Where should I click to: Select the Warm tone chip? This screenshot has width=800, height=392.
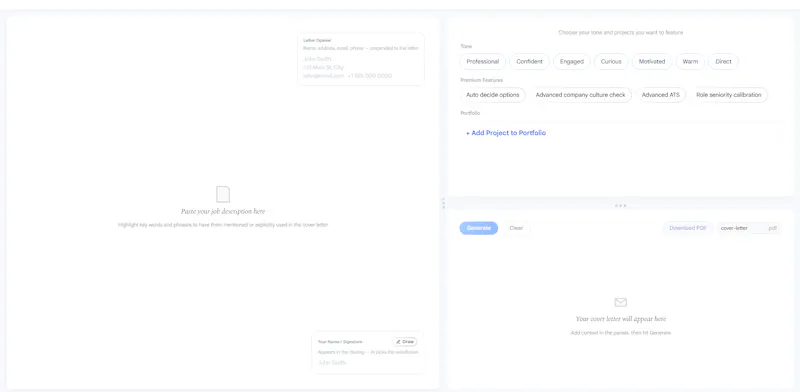point(690,62)
